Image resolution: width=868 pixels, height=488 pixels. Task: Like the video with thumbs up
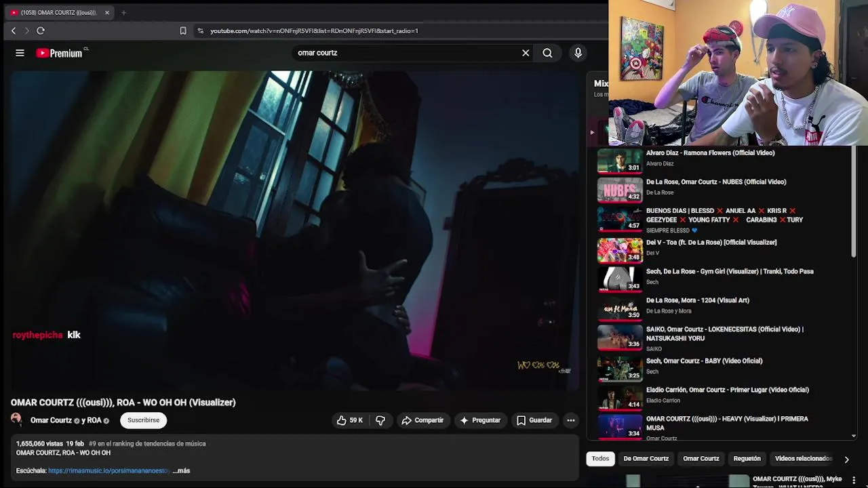click(x=350, y=420)
